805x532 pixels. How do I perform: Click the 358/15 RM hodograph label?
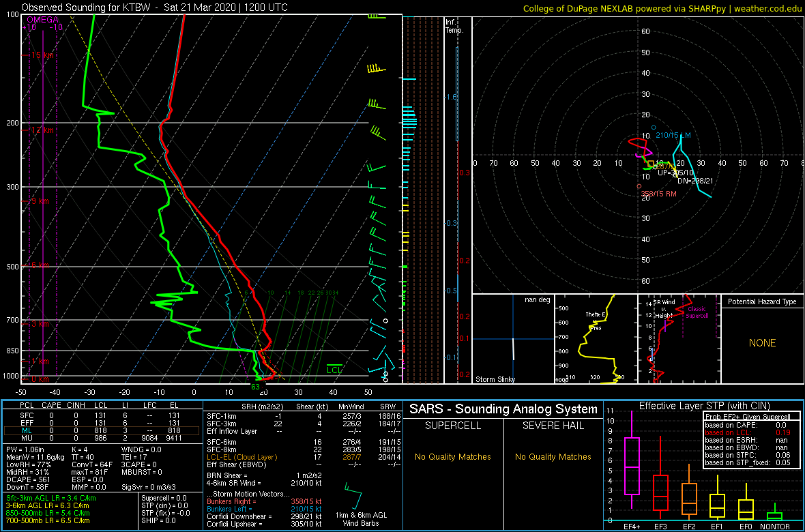pyautogui.click(x=659, y=194)
